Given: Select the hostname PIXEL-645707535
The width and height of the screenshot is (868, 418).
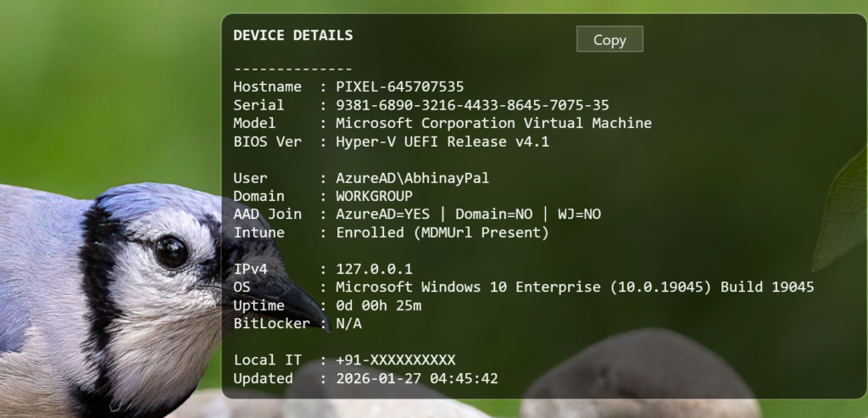Looking at the screenshot, I should click(399, 86).
